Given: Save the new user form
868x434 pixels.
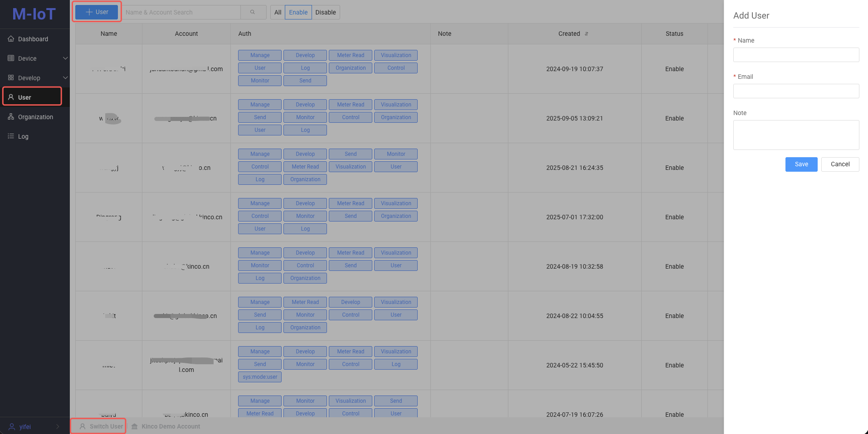Looking at the screenshot, I should (801, 164).
